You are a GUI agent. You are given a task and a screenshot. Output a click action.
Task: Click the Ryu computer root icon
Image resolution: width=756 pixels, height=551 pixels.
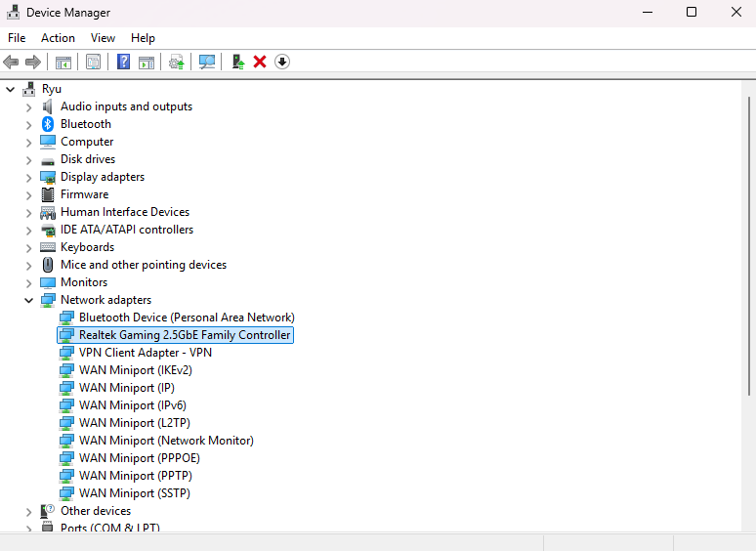tap(29, 89)
